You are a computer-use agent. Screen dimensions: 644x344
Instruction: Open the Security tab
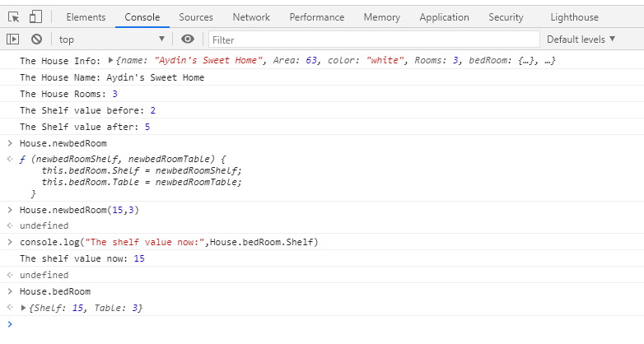point(506,16)
